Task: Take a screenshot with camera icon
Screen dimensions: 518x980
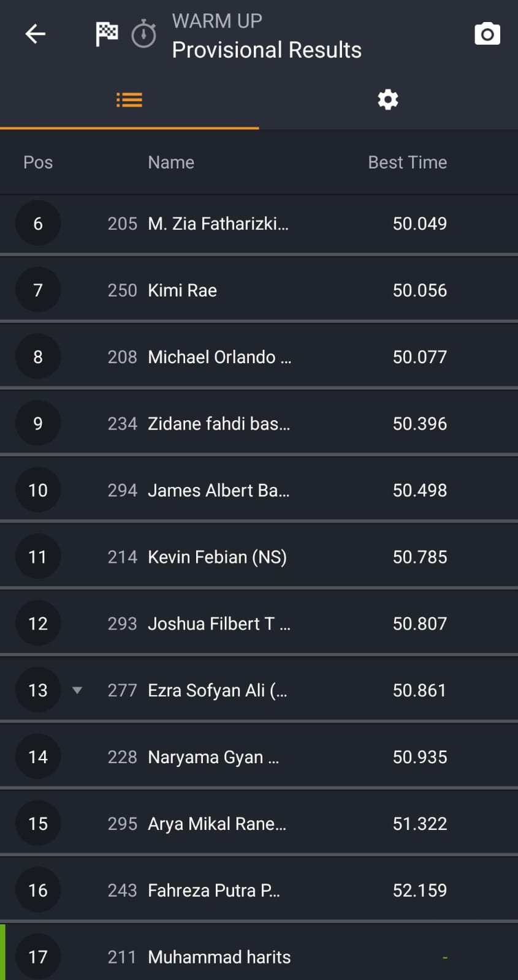Action: point(487,34)
